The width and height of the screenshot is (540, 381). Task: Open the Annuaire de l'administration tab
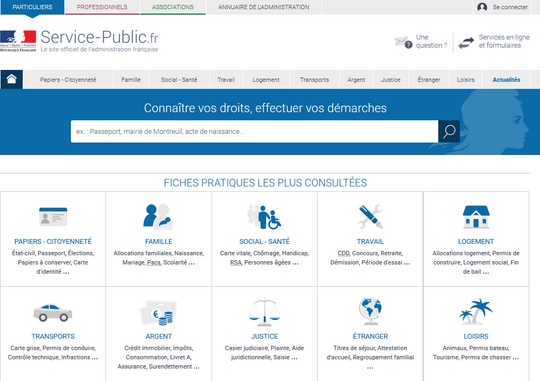click(x=264, y=7)
